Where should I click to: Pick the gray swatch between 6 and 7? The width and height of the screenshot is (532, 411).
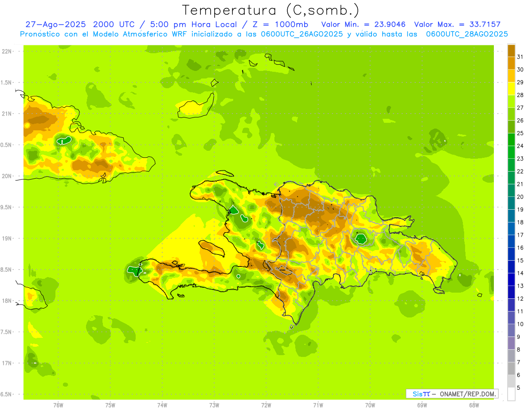(511, 368)
